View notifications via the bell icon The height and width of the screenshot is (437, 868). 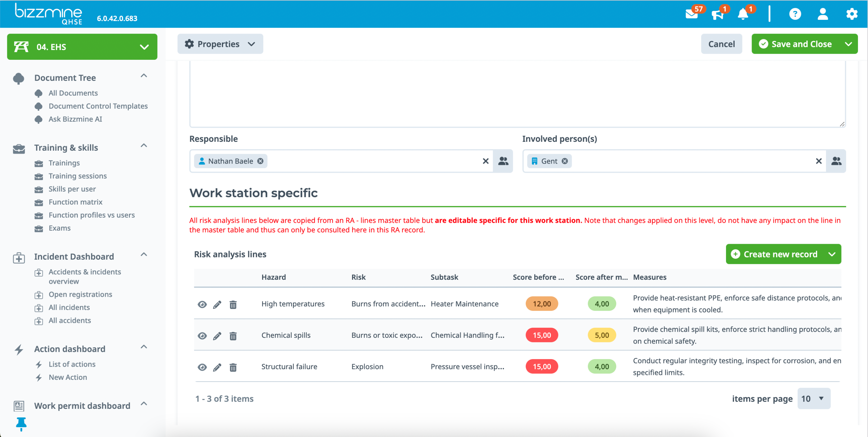pyautogui.click(x=743, y=14)
